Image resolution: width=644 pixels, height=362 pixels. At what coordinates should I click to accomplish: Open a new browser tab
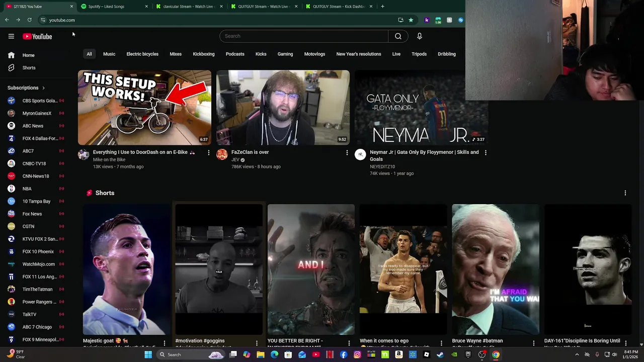tap(382, 7)
